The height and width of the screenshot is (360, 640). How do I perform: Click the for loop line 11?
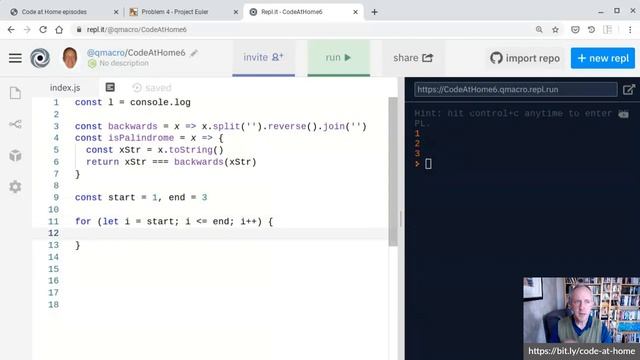point(174,222)
